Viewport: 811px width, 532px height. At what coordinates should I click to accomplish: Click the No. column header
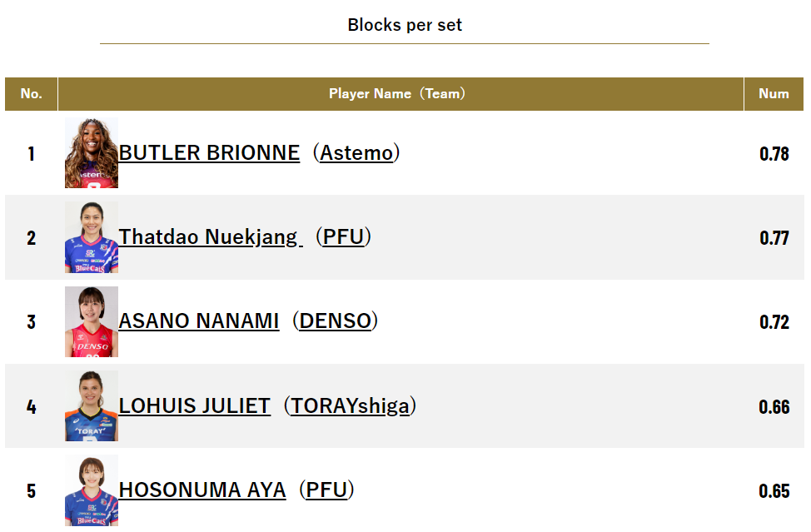(x=31, y=94)
